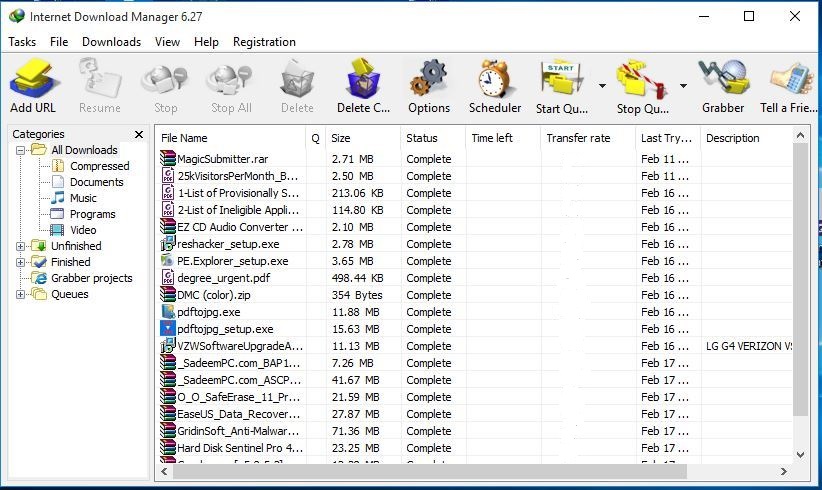Click the Stop All toolbar icon
Screen dimensions: 822x490
pos(231,79)
